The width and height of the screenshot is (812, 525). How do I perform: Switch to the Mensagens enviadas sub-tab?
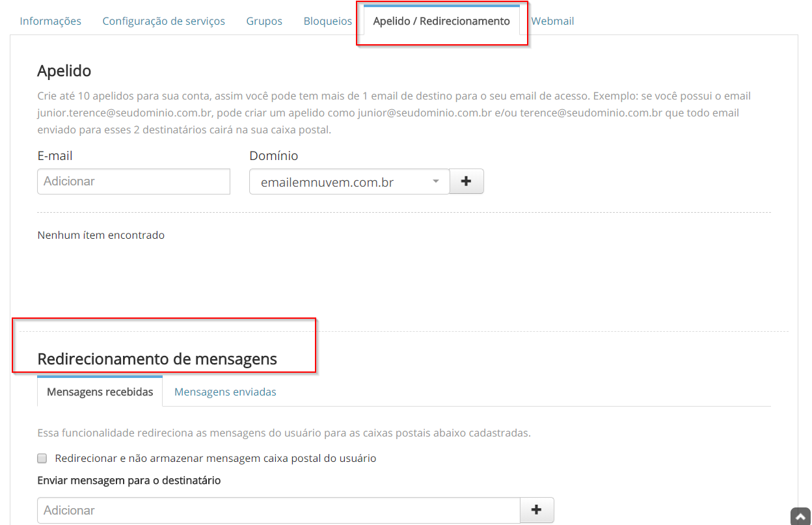[225, 392]
